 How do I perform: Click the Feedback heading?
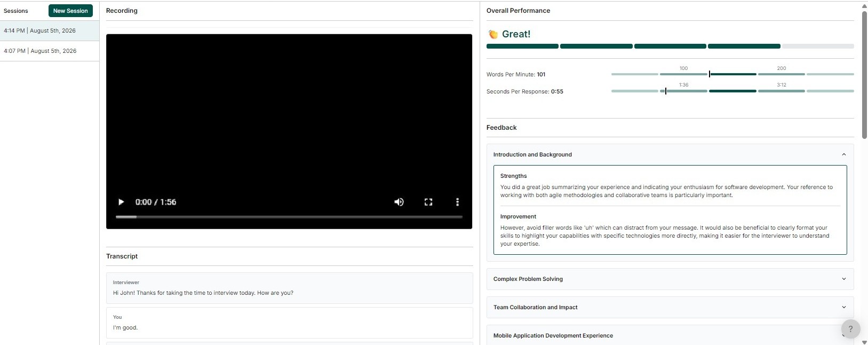(501, 128)
